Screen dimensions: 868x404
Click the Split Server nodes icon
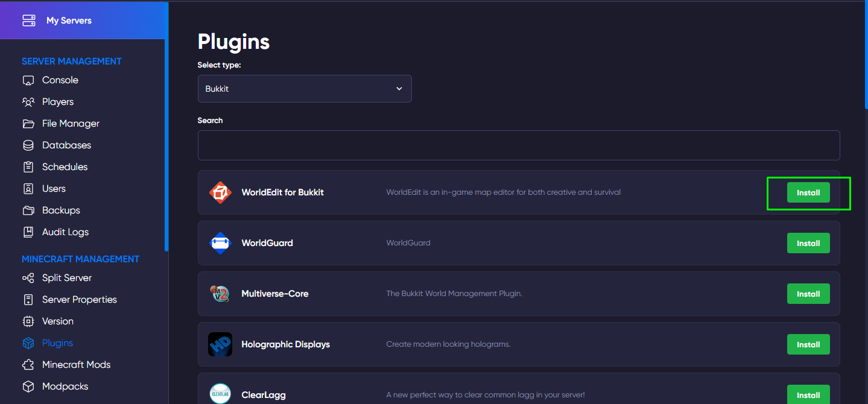pos(28,278)
